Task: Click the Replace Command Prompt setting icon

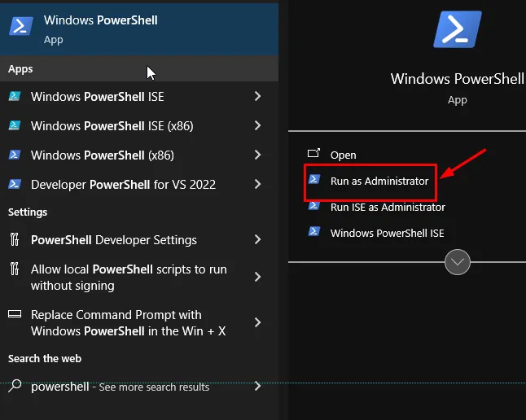Action: point(14,315)
